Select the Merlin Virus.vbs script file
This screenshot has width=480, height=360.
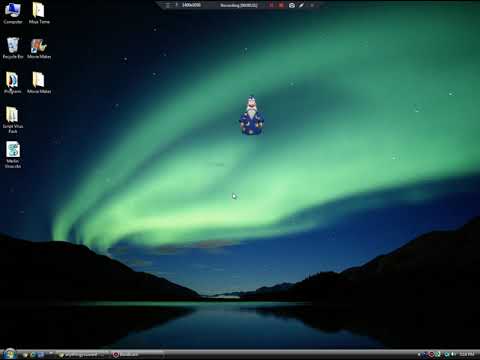(13, 155)
